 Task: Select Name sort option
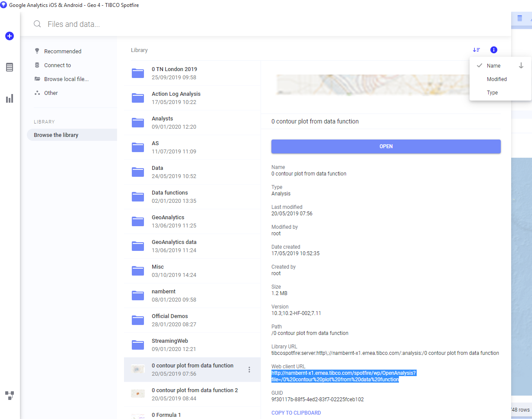click(x=493, y=66)
